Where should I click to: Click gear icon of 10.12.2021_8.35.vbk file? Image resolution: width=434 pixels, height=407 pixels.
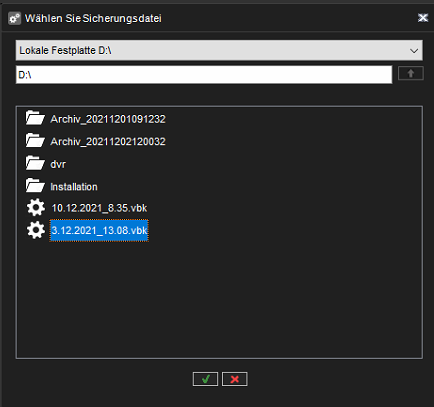[36, 208]
